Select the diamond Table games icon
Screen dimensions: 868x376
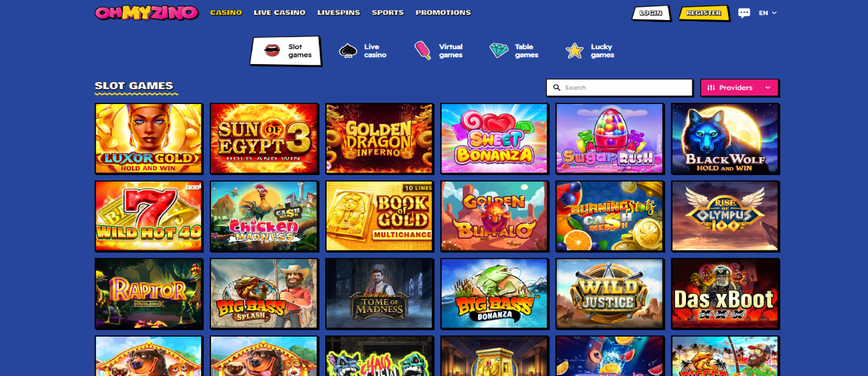pos(499,50)
